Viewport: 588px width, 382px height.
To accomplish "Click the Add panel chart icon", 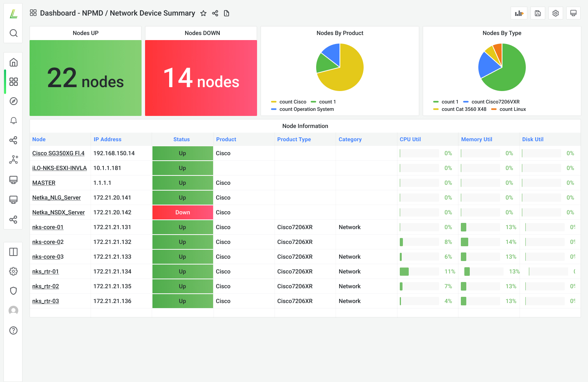I will point(519,13).
